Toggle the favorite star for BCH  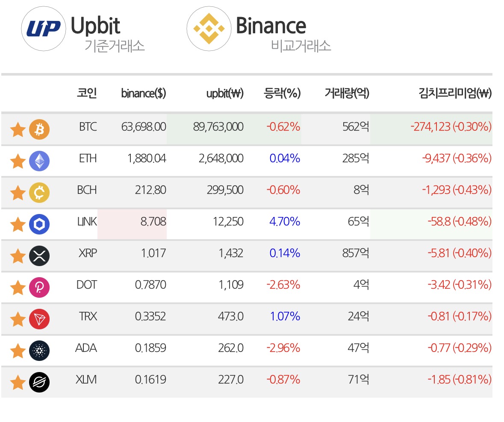pyautogui.click(x=18, y=193)
